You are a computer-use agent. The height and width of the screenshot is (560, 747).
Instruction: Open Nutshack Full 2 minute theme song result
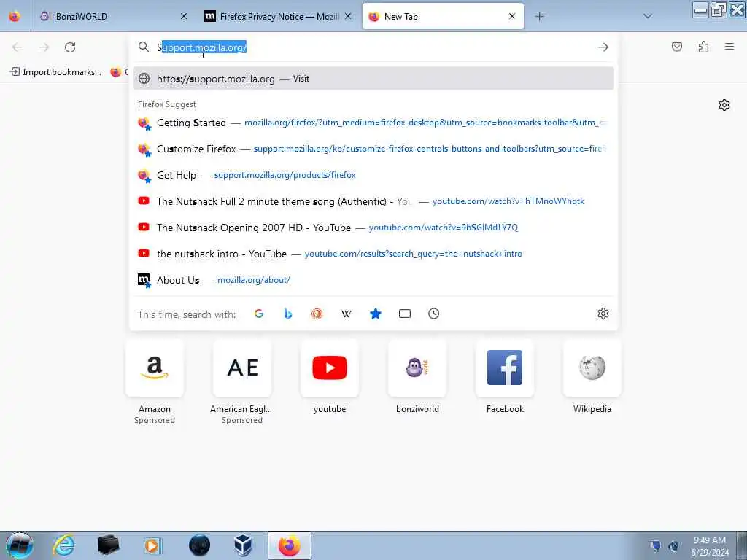373,201
